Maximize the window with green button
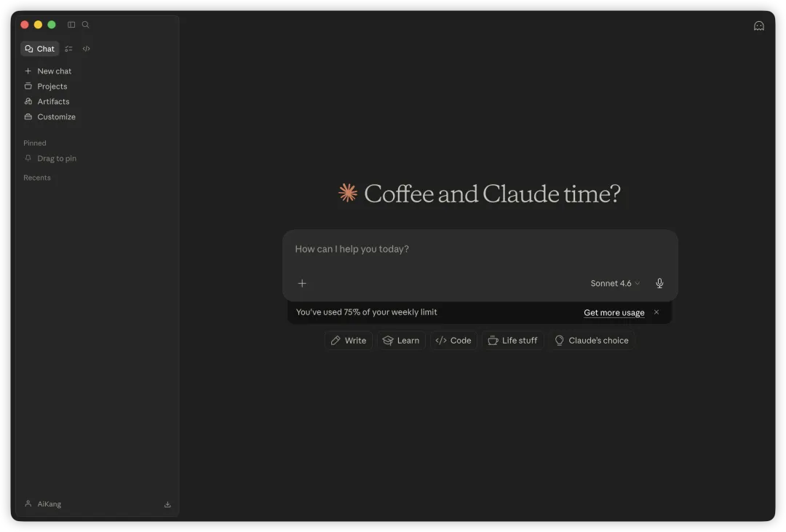The height and width of the screenshot is (532, 786). [52, 25]
